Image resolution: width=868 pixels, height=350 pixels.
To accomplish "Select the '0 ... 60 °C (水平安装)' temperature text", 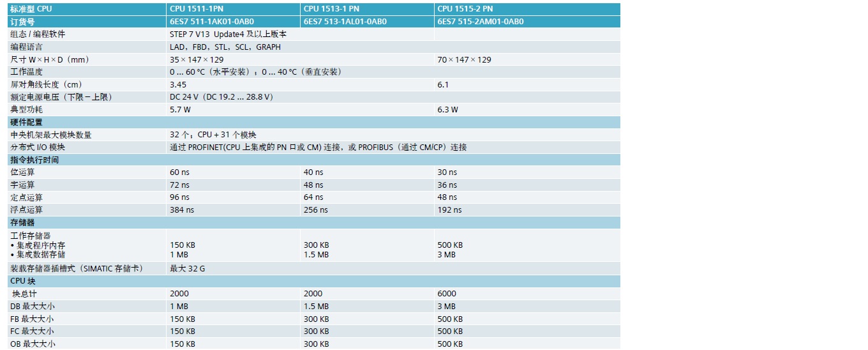I will tap(213, 72).
